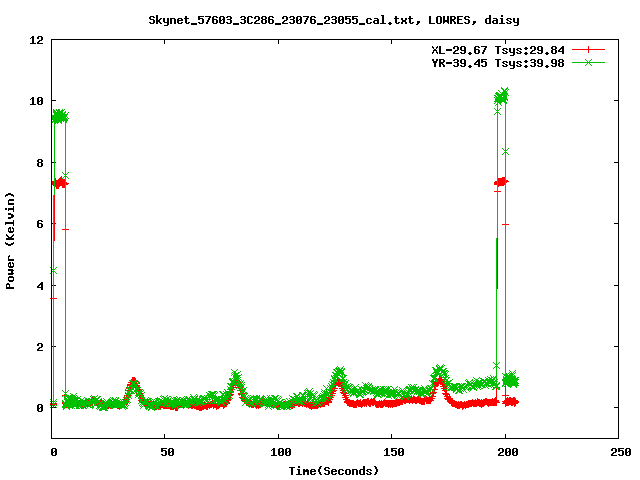This screenshot has width=640, height=480.
Task: Click the green YR legend line sample
Action: click(588, 62)
